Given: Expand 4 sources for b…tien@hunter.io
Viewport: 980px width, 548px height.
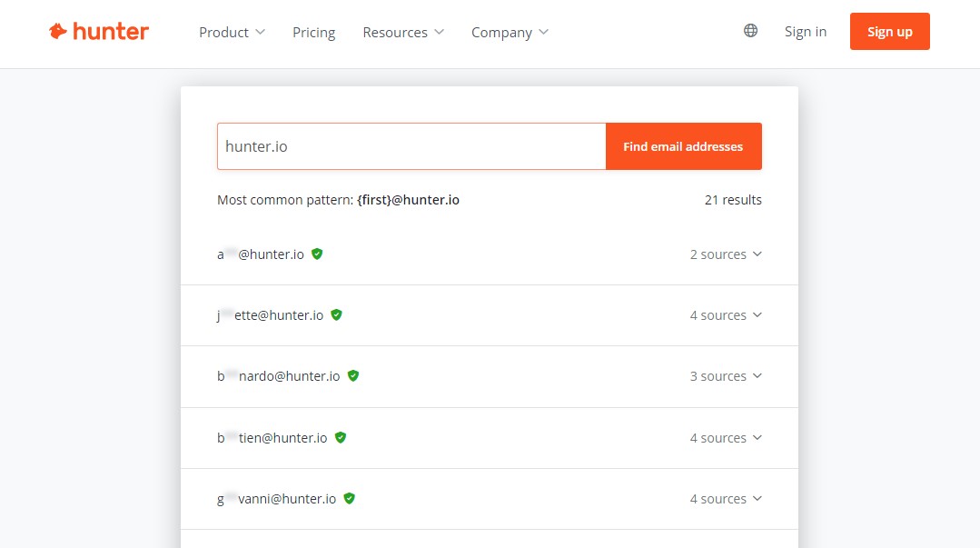Looking at the screenshot, I should coord(726,438).
